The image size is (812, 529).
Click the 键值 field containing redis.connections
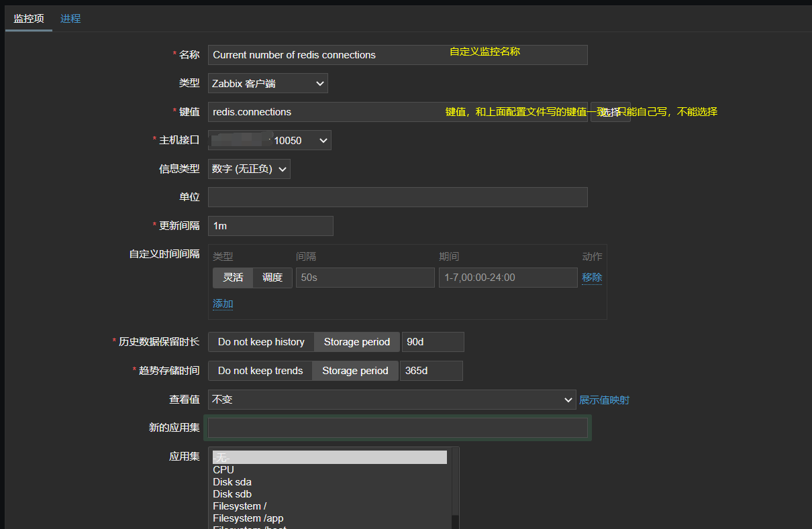point(398,112)
